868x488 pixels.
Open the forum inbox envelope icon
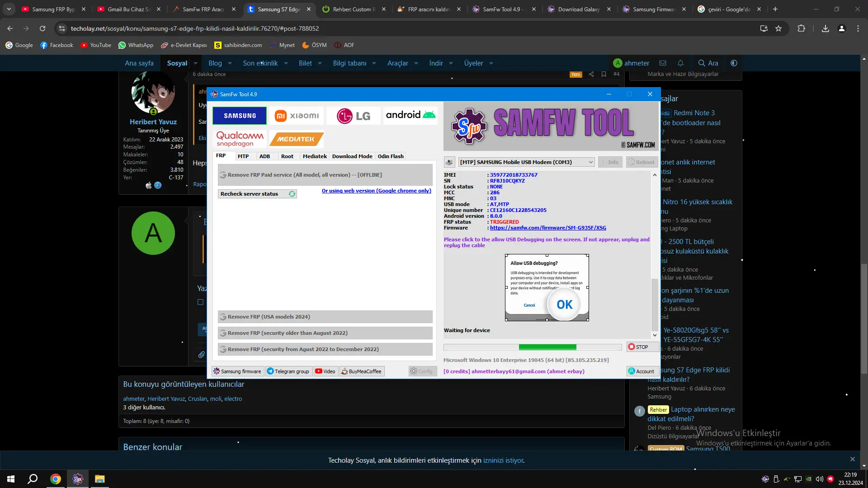tap(663, 63)
